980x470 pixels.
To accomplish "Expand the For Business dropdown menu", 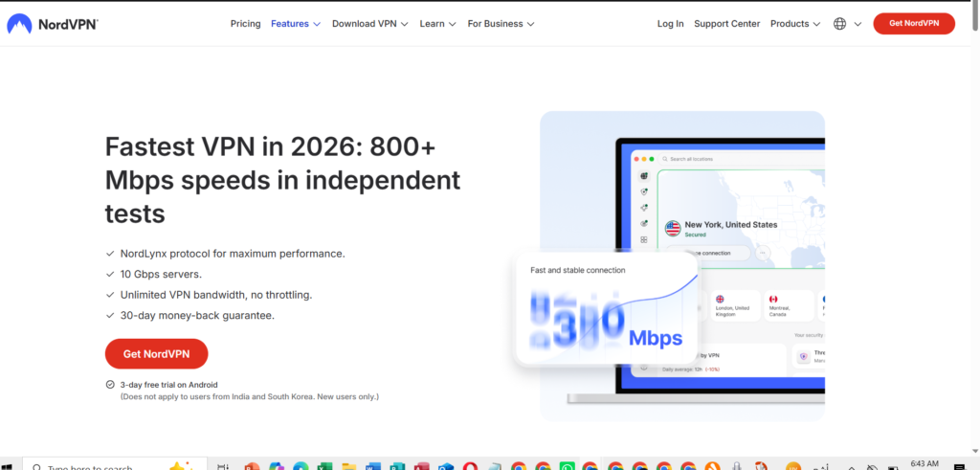I will (x=501, y=24).
